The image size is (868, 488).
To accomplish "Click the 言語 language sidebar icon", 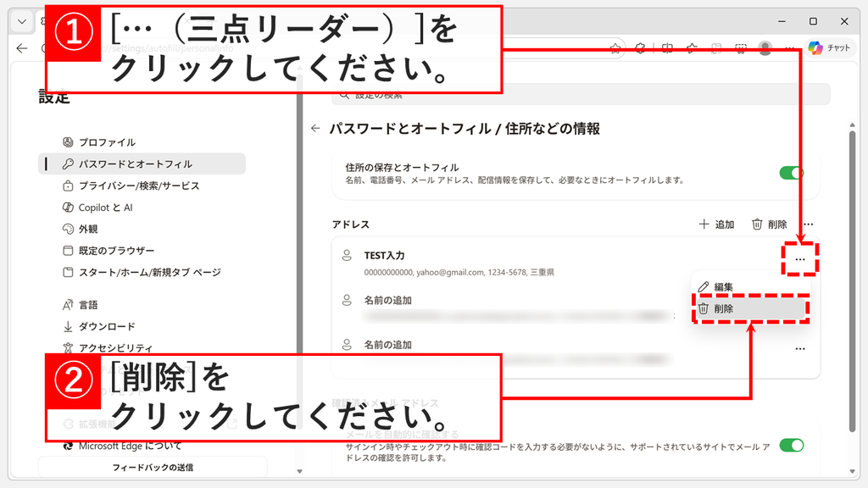I will 68,305.
